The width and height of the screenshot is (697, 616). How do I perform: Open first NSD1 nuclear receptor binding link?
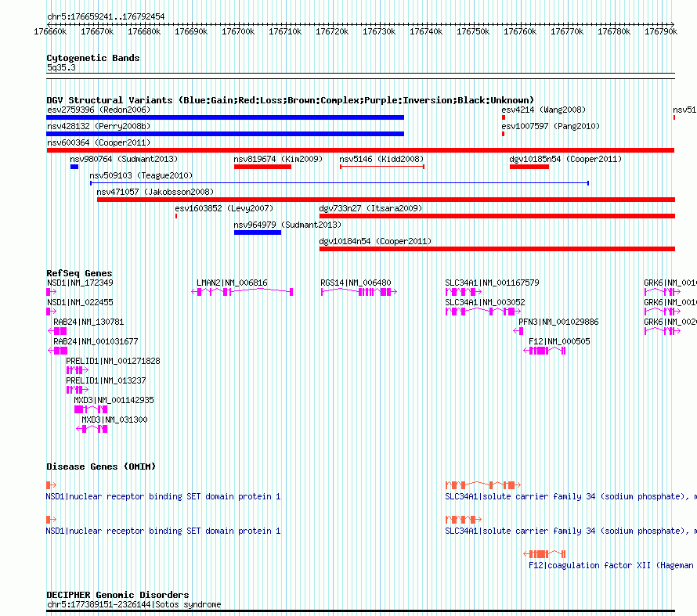point(163,496)
